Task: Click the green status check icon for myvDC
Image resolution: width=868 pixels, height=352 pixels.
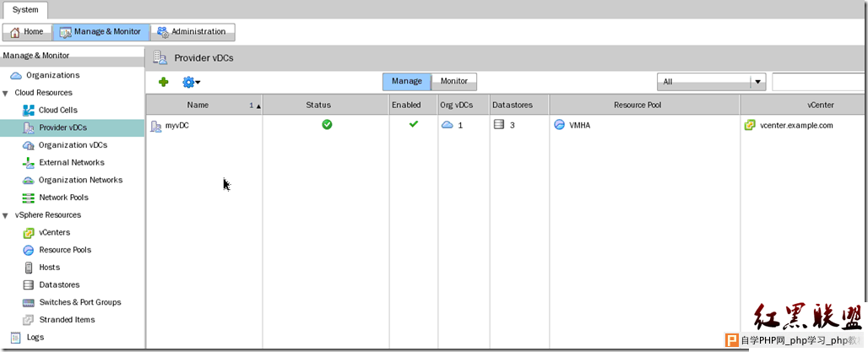Action: click(x=327, y=125)
